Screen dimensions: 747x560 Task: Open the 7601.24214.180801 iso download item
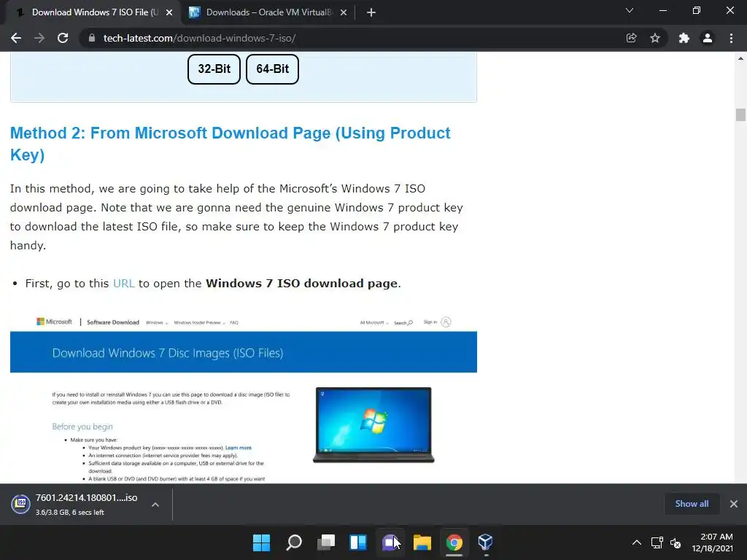tap(86, 504)
